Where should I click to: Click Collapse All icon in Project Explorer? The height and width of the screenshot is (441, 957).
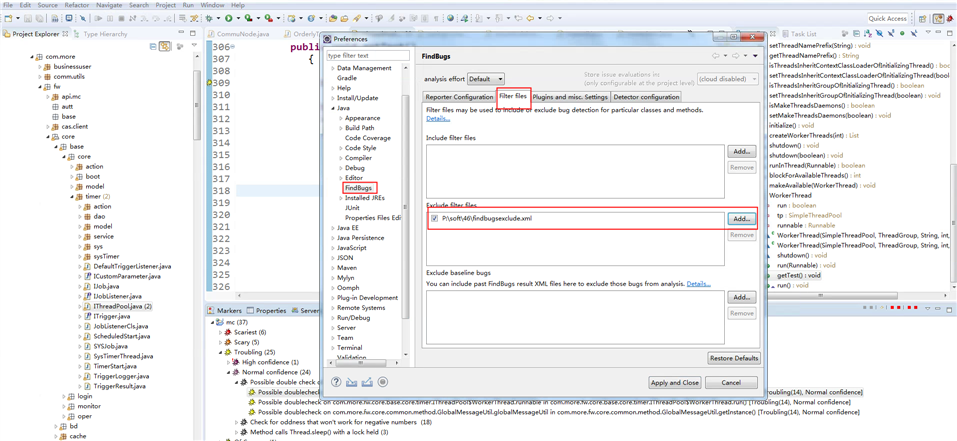coord(154,46)
